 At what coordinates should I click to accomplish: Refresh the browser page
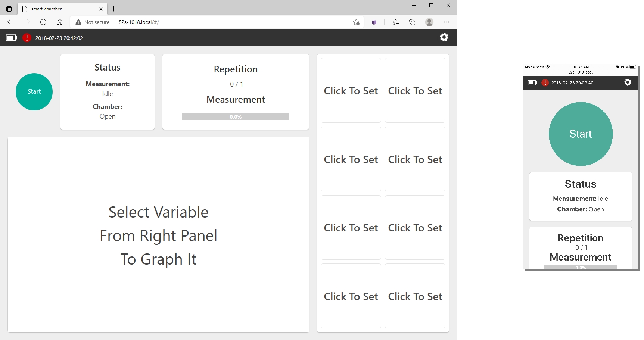tap(43, 22)
